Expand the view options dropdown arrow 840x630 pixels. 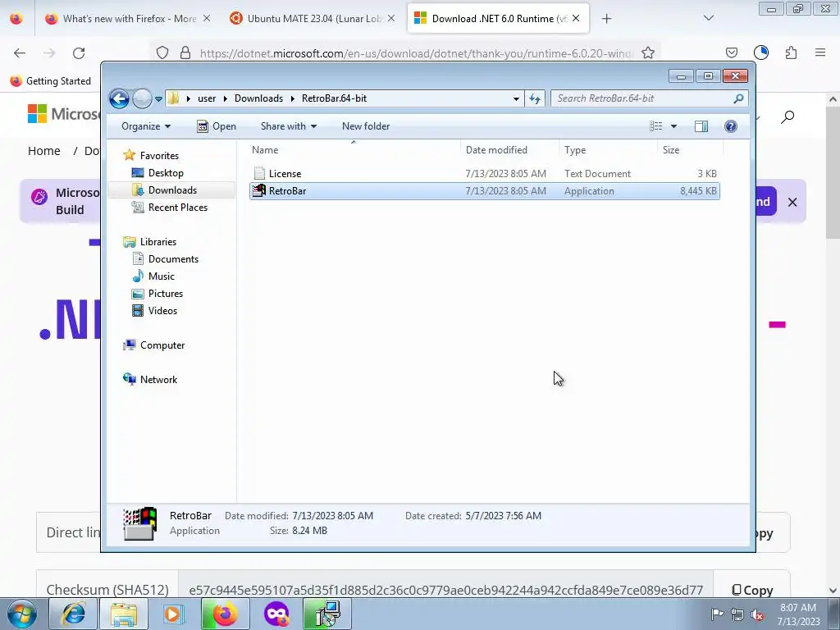tap(673, 126)
